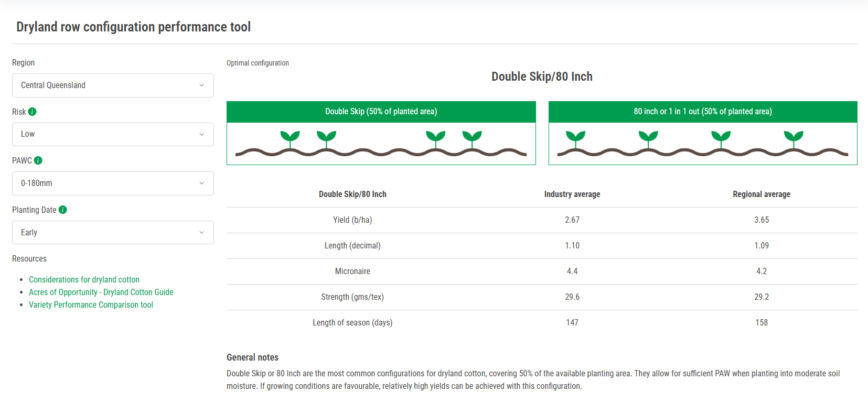Click regional length value 1.09
This screenshot has width=868, height=413.
tap(762, 245)
